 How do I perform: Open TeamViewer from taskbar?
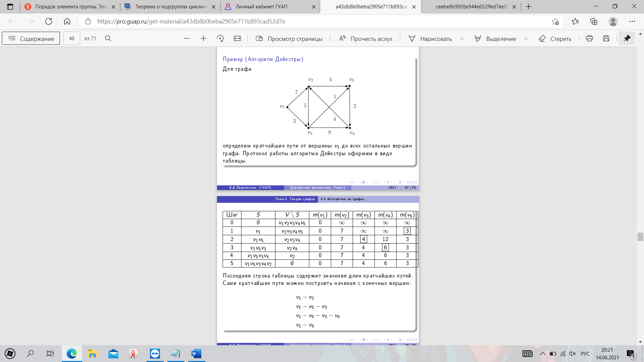pos(155,354)
